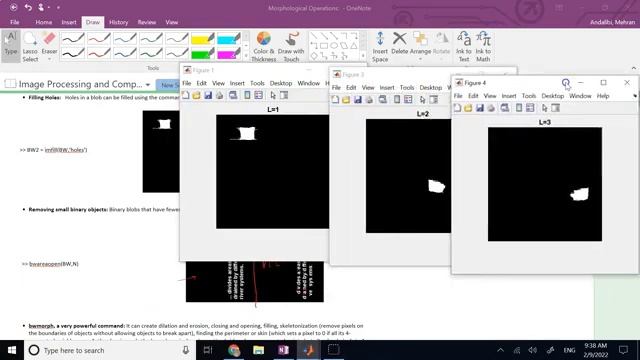Screen dimensions: 640x360
Task: Click Edit Plot arrow in Figure 1
Action: coord(273,96)
